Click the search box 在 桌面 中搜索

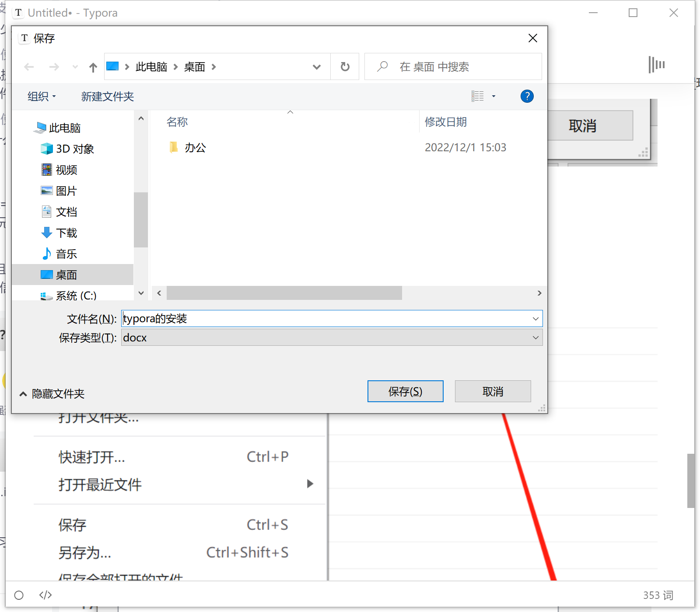453,66
